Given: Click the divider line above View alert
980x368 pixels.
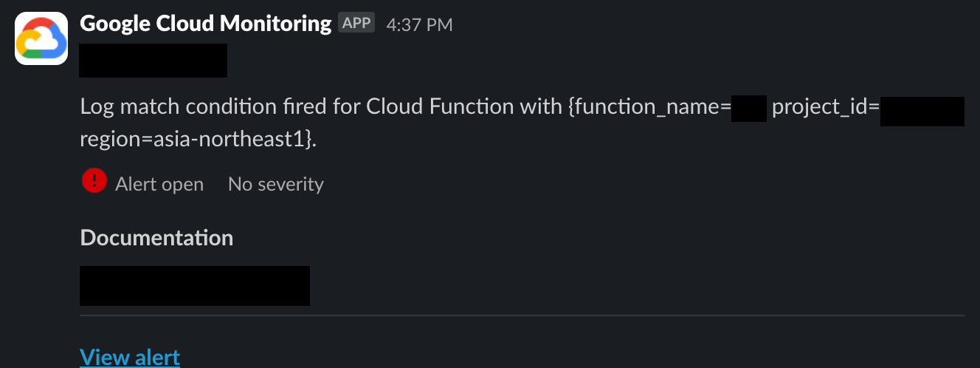Looking at the screenshot, I should point(522,316).
